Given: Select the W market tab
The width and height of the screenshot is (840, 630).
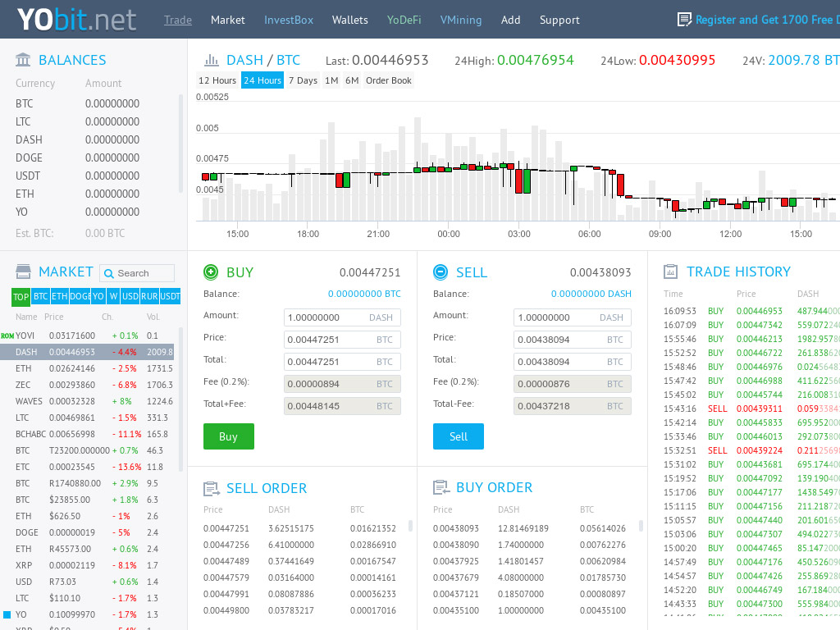Looking at the screenshot, I should coord(113,297).
